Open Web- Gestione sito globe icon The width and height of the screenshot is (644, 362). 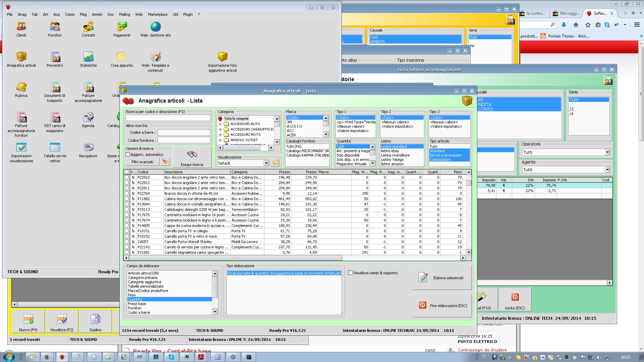[x=155, y=27]
